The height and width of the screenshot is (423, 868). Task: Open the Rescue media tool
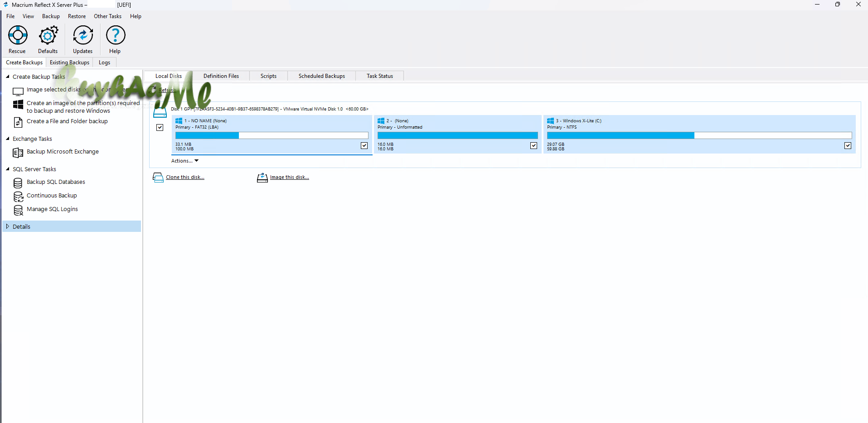[x=18, y=35]
